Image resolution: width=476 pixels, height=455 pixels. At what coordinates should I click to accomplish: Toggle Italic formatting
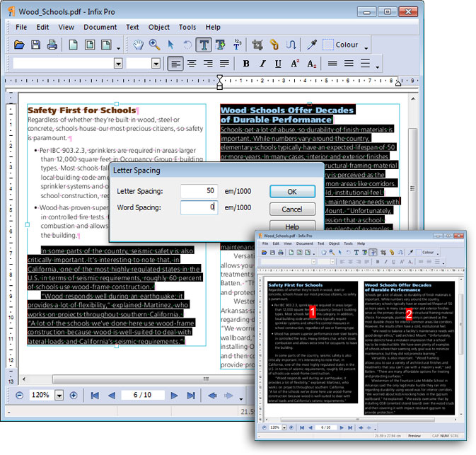(262, 64)
